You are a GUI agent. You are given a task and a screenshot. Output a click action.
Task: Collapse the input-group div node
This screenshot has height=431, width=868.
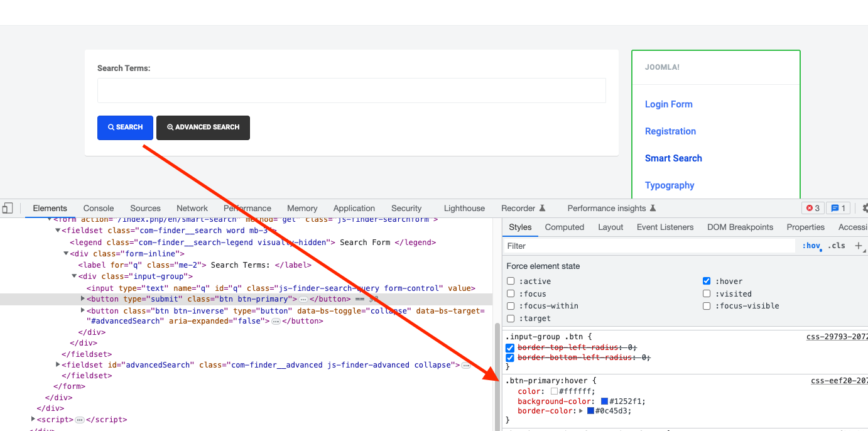pyautogui.click(x=73, y=276)
